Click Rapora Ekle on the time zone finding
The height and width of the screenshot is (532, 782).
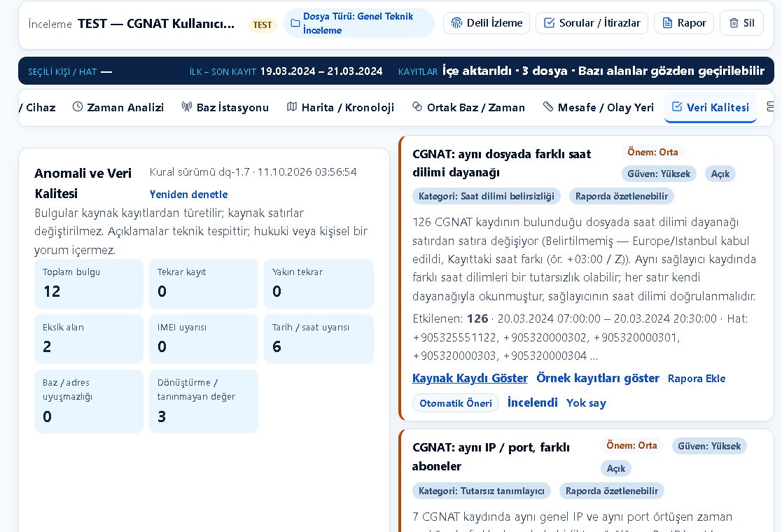pos(696,379)
